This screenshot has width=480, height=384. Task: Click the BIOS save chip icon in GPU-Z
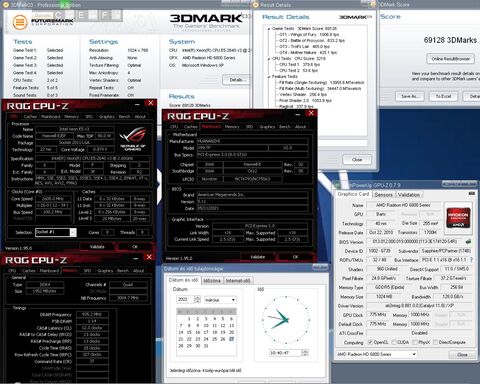point(468,242)
